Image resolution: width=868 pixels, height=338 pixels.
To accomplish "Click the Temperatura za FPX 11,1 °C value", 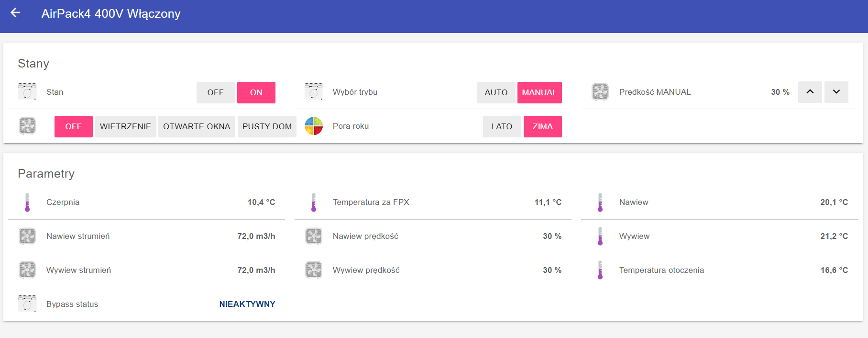I will point(548,202).
